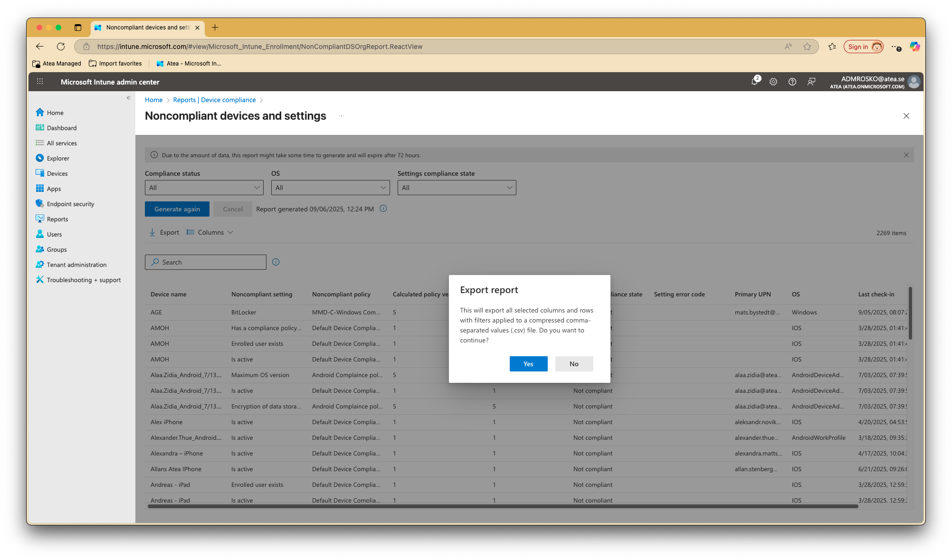Dismiss the export dialog with No
The width and height of the screenshot is (952, 560).
(x=574, y=363)
